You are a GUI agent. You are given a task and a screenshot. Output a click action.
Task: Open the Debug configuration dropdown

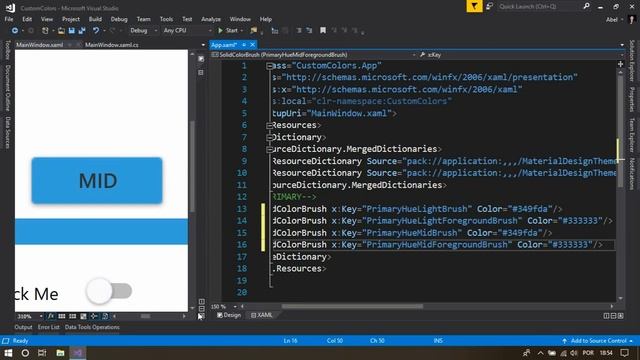click(x=143, y=31)
